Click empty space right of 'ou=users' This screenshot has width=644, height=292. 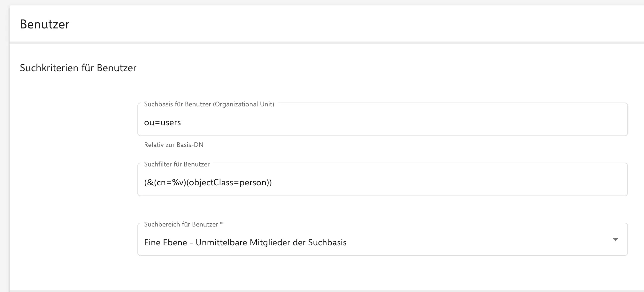(383, 123)
